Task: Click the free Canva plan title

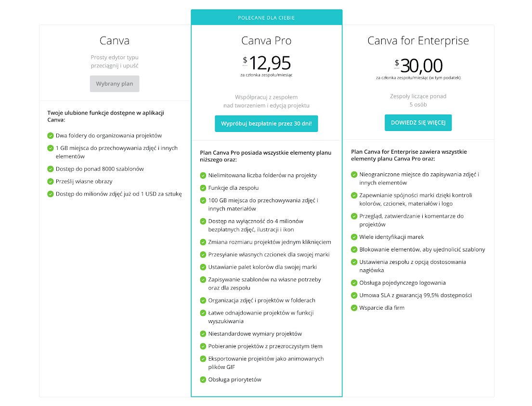Action: (x=115, y=41)
